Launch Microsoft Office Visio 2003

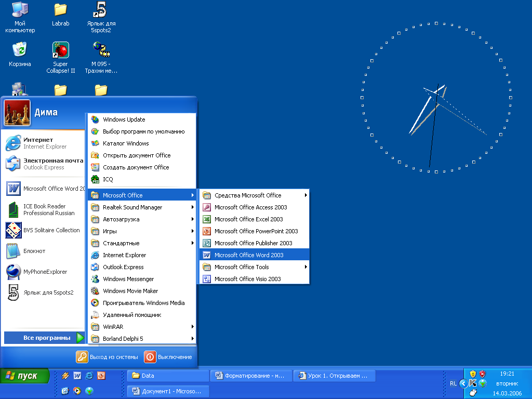[x=255, y=279]
